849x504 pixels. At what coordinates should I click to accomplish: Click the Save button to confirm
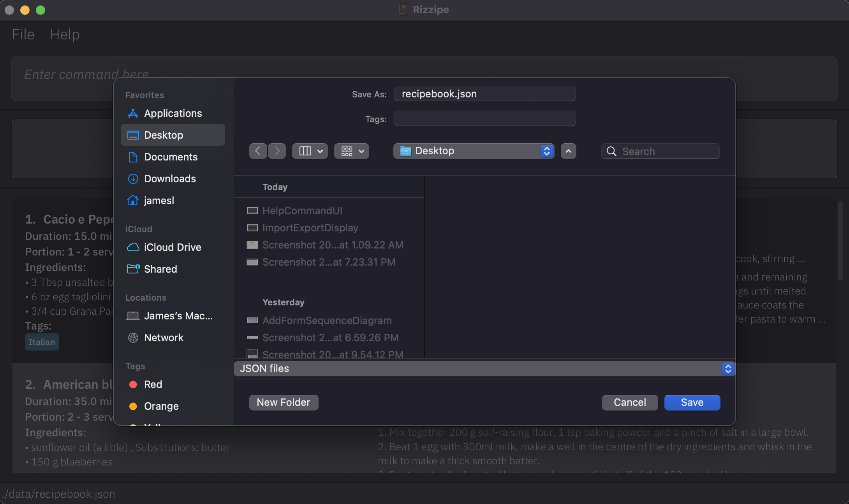[691, 402]
